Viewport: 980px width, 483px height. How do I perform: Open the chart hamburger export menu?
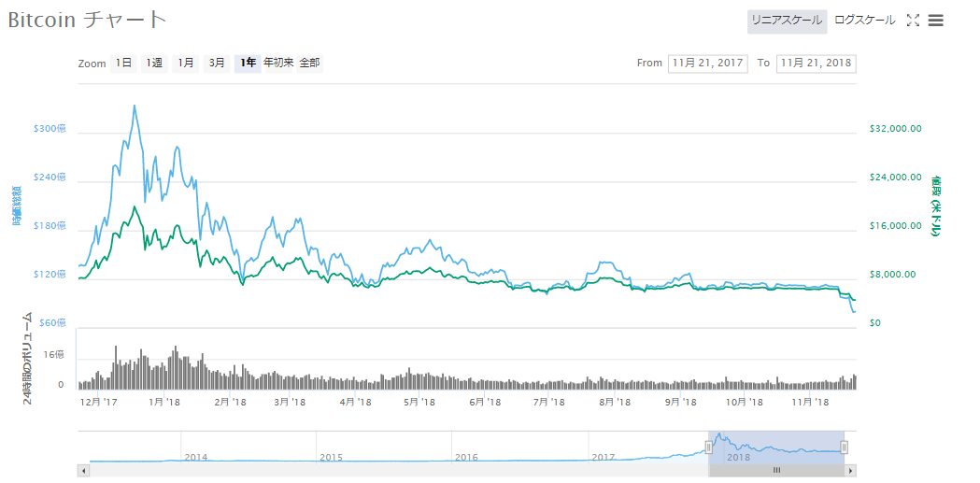(935, 21)
